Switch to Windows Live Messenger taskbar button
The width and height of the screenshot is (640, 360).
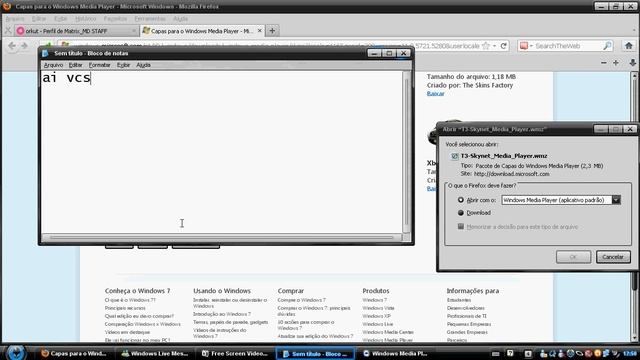coord(154,353)
